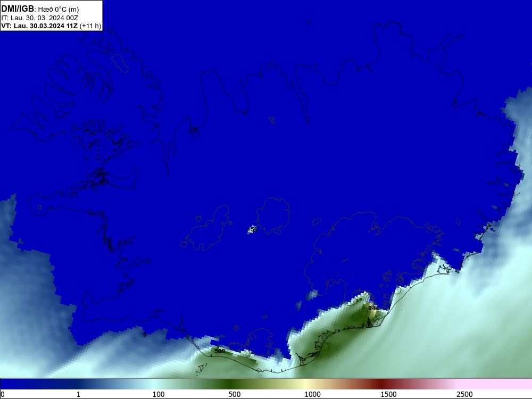Click the legend scale label 100
Screen dimensions: 532x399
coord(159,394)
